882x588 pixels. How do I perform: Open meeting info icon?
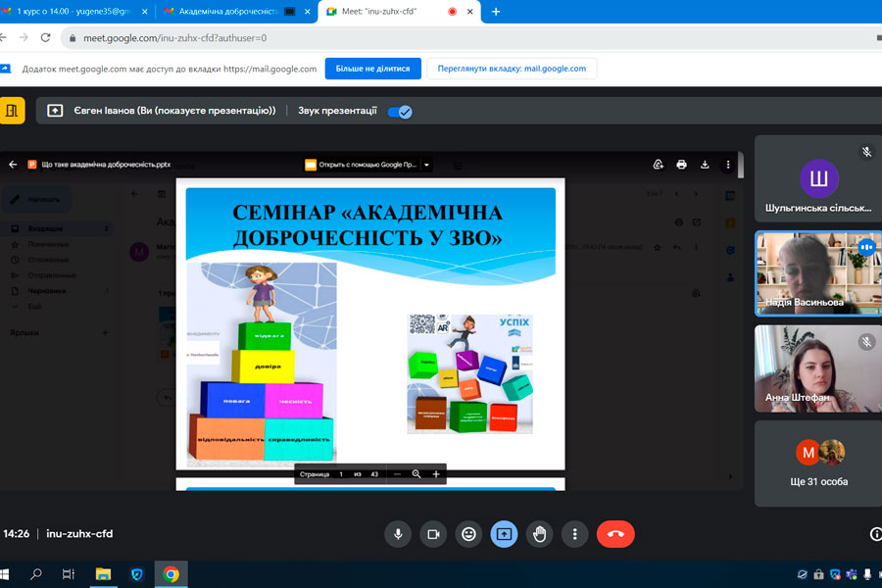tap(875, 534)
